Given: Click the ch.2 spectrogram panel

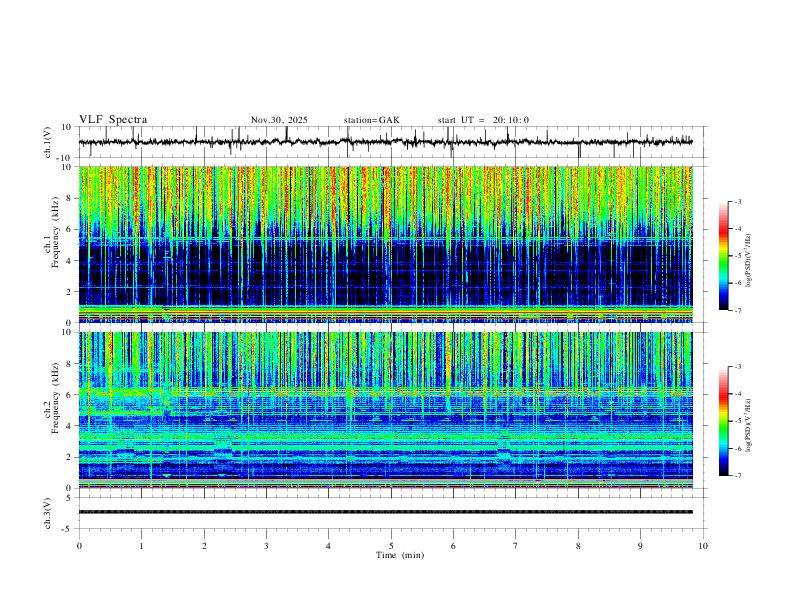Looking at the screenshot, I should [x=385, y=410].
